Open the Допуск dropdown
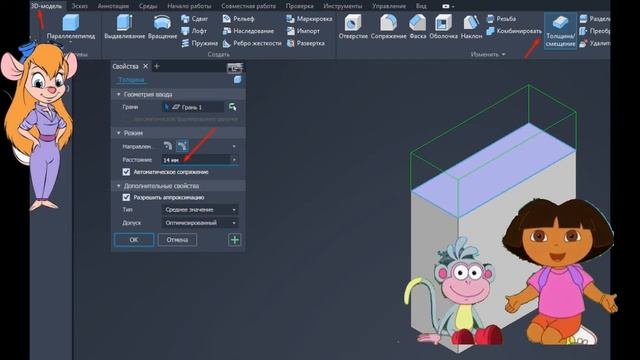 pyautogui.click(x=200, y=223)
